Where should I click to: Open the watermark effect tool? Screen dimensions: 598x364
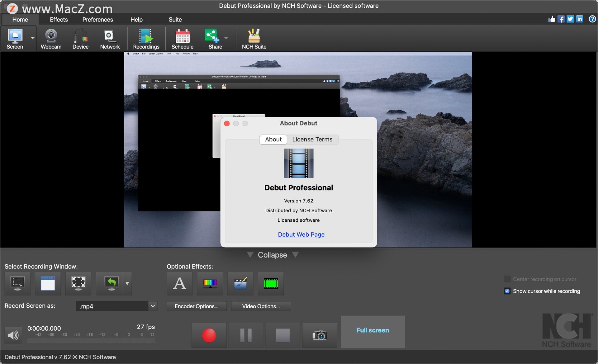point(240,283)
